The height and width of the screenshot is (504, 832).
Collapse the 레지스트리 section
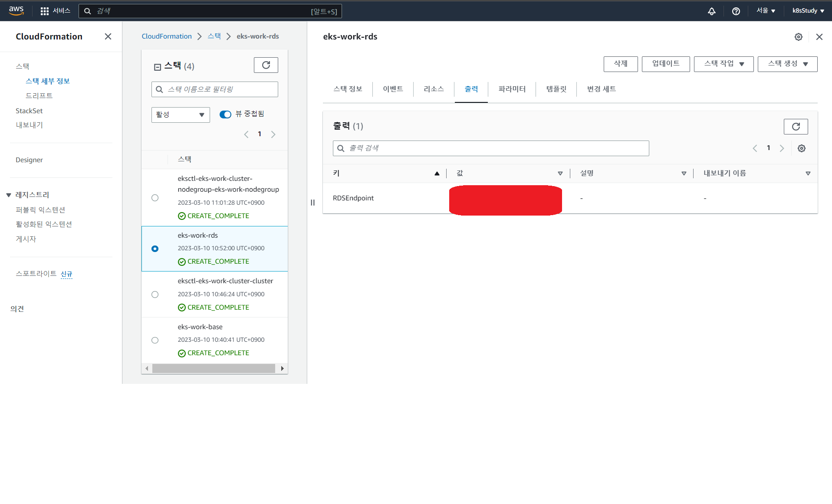pos(9,195)
